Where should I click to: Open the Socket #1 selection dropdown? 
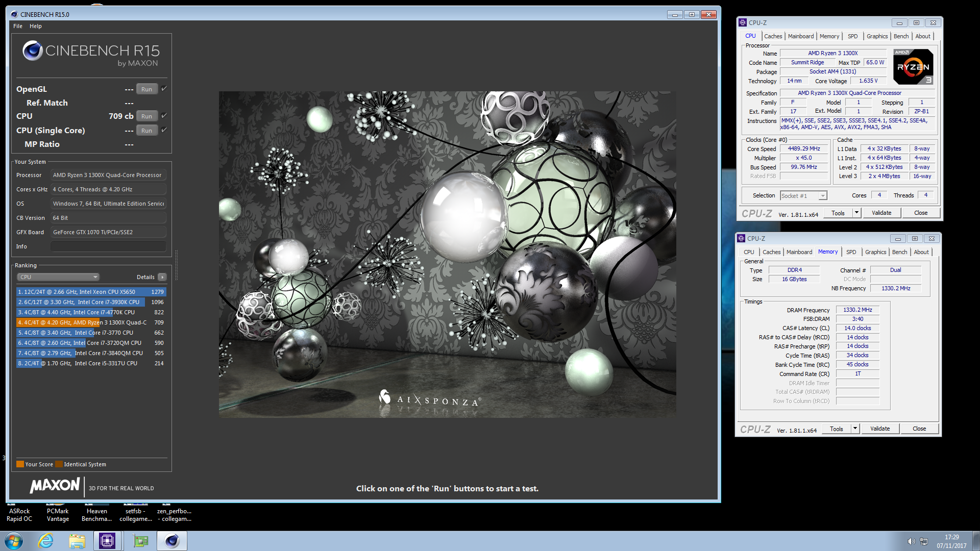point(803,196)
